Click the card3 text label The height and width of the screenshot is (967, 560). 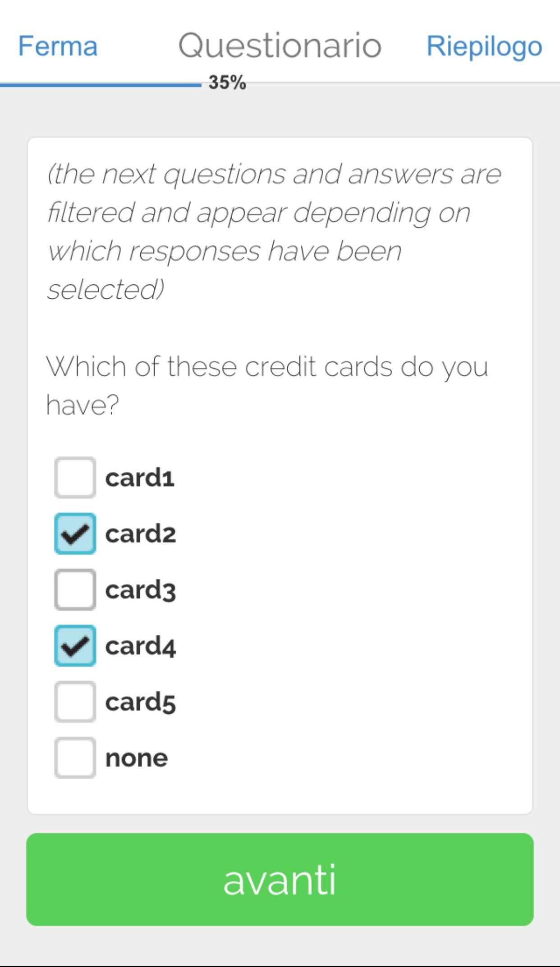140,590
